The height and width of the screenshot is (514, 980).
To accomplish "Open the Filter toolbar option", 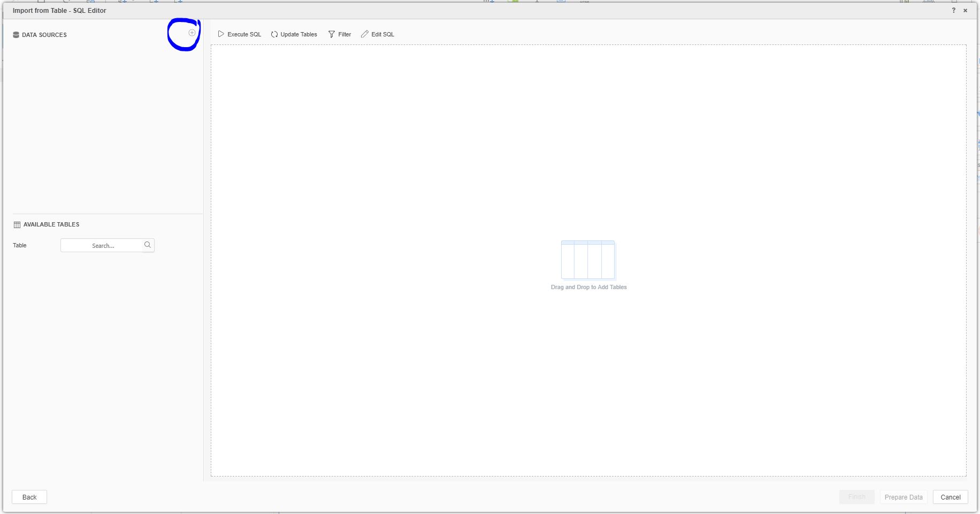I will (x=343, y=34).
